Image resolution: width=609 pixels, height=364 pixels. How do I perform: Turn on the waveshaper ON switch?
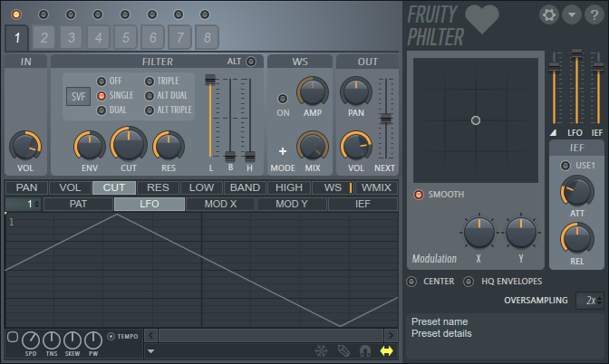pos(283,98)
